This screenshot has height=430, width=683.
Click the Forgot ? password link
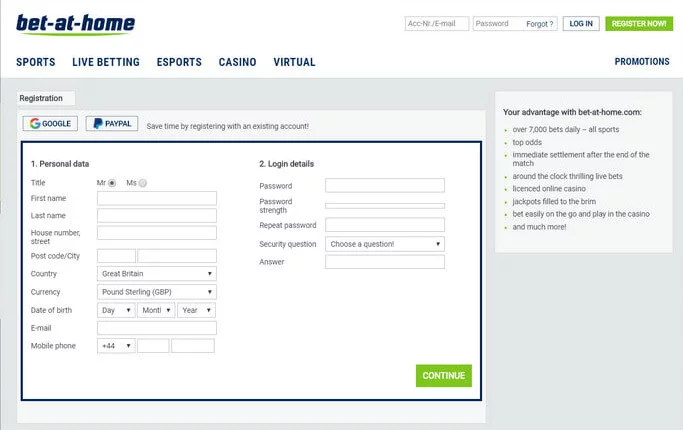(x=540, y=24)
